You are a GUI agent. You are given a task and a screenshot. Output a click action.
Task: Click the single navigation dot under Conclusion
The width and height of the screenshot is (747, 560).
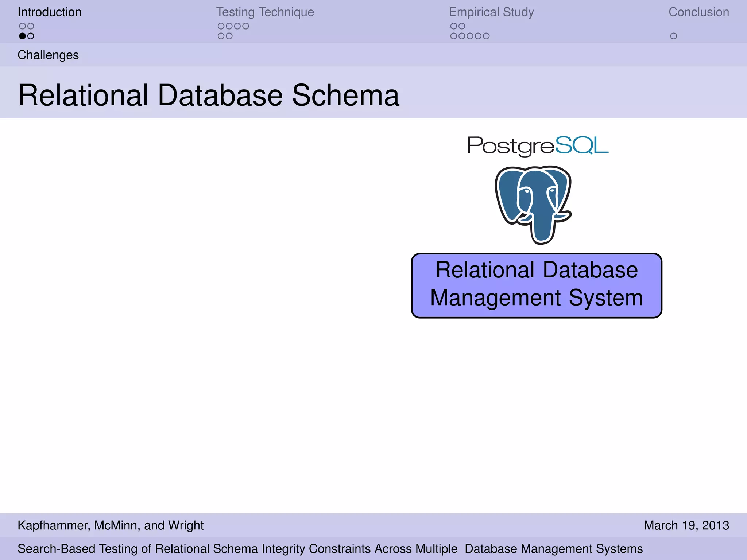pyautogui.click(x=673, y=36)
